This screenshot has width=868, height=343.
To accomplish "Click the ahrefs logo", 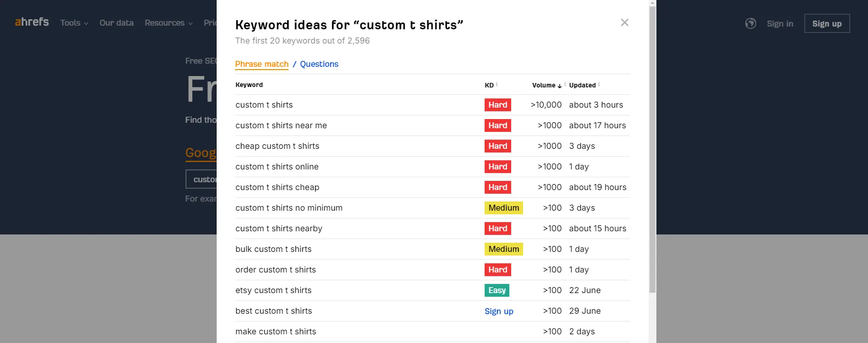I will [x=32, y=22].
